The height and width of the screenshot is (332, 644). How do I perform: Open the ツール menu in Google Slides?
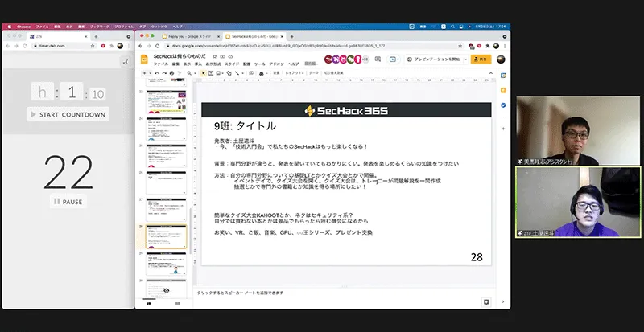click(x=259, y=64)
